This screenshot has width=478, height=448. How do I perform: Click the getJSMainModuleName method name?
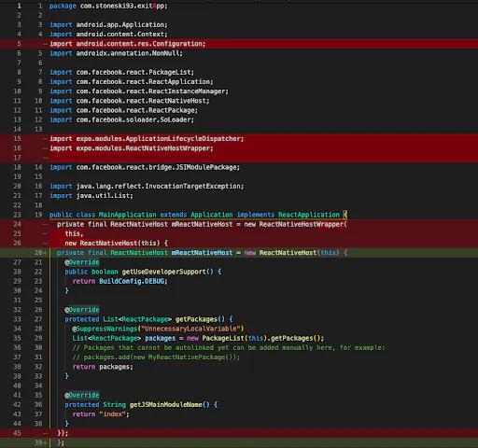(x=165, y=405)
